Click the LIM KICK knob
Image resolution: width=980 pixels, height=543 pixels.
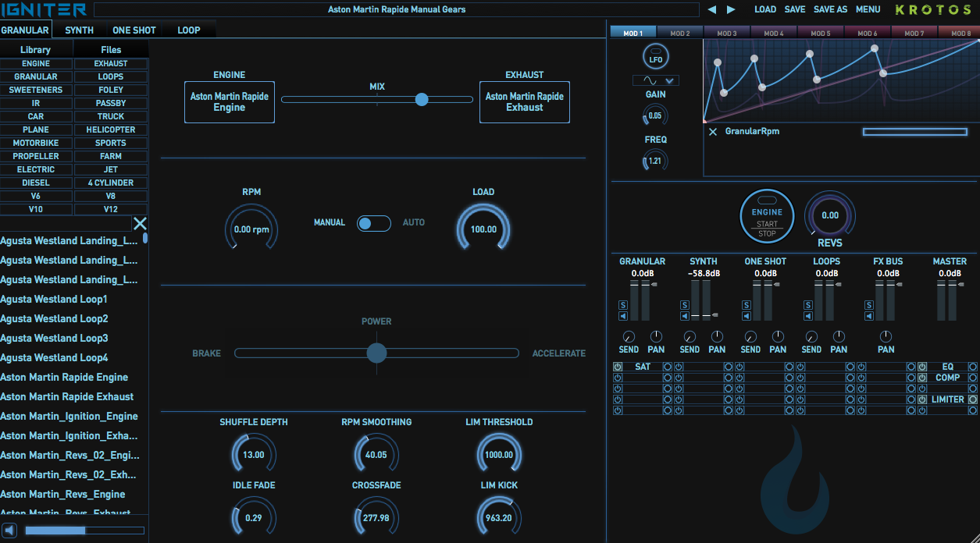pyautogui.click(x=498, y=517)
